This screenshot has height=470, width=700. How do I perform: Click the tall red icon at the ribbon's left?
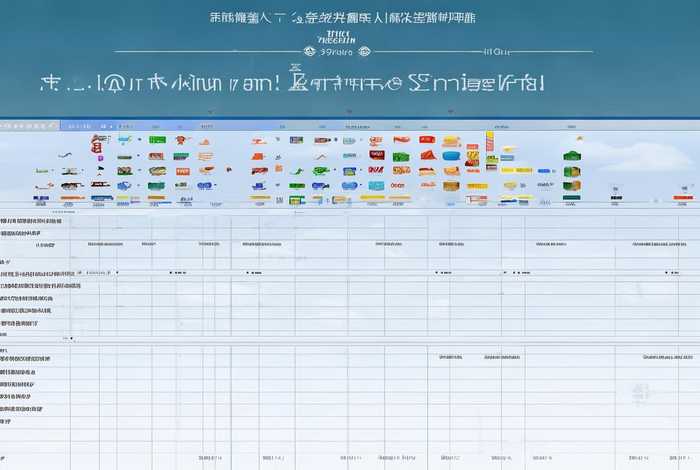point(97,145)
